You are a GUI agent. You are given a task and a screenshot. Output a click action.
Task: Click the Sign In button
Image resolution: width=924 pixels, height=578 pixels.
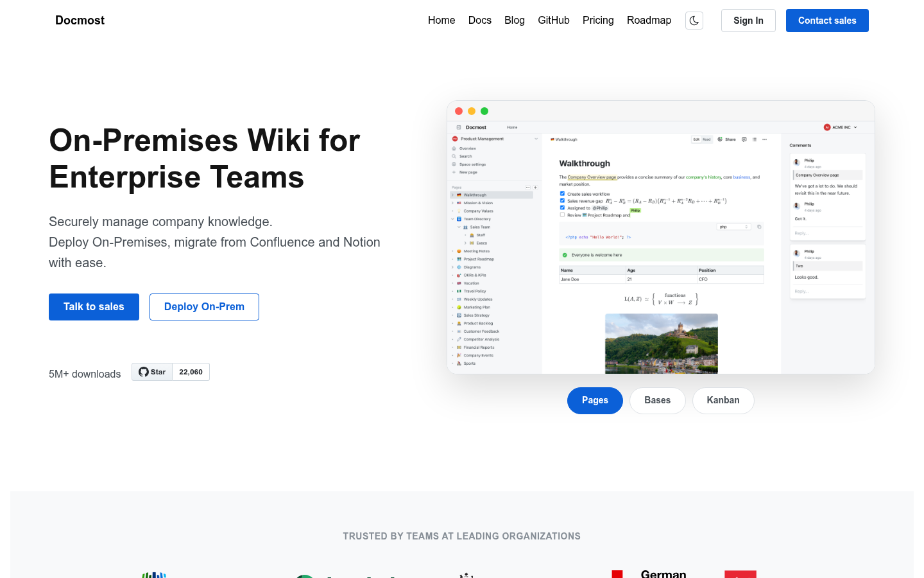tap(748, 21)
